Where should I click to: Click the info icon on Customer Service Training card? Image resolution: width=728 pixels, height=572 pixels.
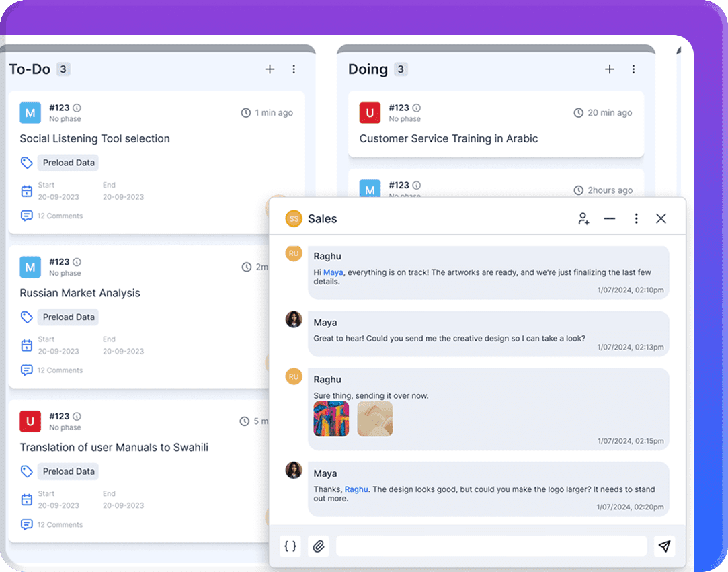(x=417, y=108)
